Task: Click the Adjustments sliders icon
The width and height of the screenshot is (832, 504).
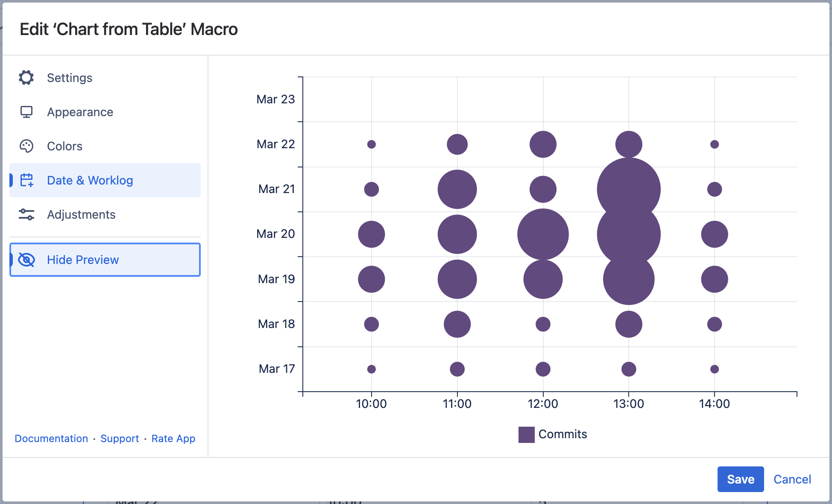Action: tap(26, 214)
